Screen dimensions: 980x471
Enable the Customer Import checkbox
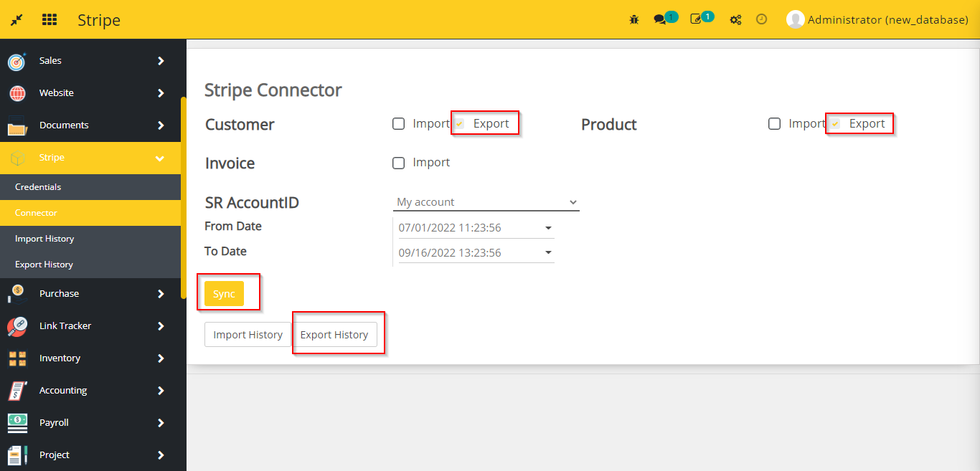click(399, 124)
